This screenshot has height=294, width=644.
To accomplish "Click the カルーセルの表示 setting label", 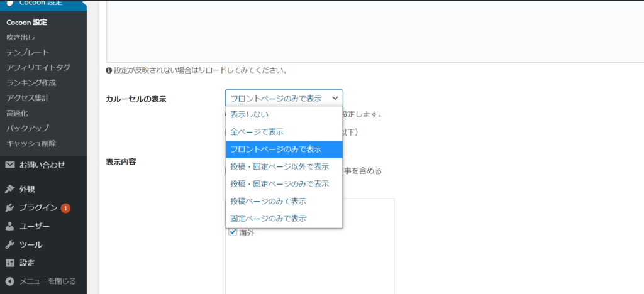I will [x=136, y=99].
